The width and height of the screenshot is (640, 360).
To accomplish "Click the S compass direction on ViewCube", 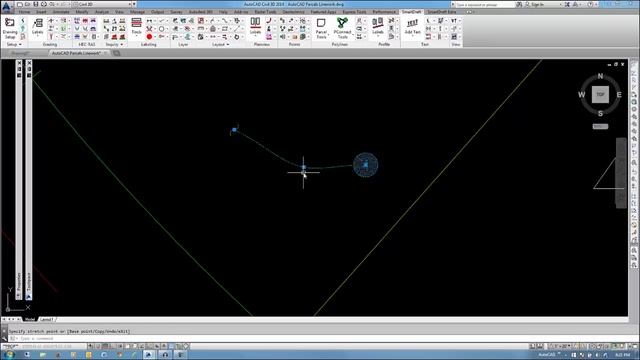I will [600, 113].
